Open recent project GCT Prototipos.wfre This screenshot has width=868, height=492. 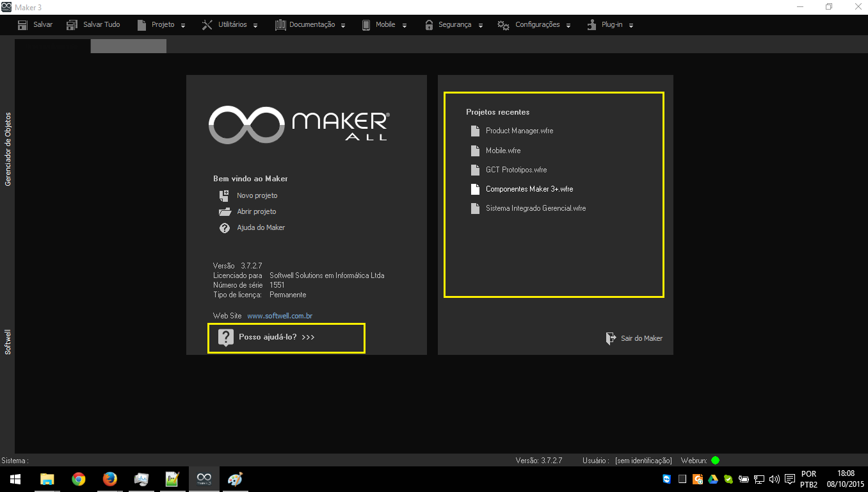click(517, 170)
